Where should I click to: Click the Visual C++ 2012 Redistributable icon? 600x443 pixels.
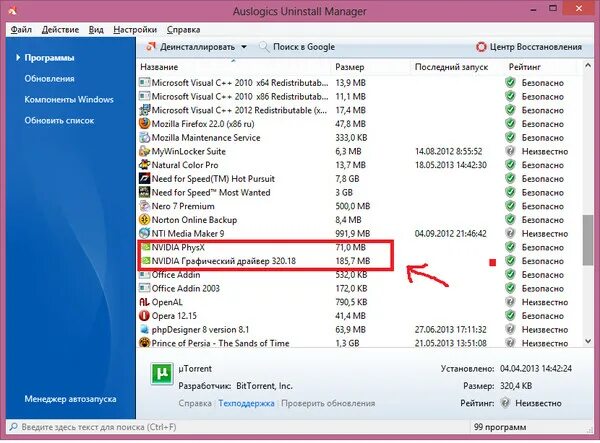(144, 110)
